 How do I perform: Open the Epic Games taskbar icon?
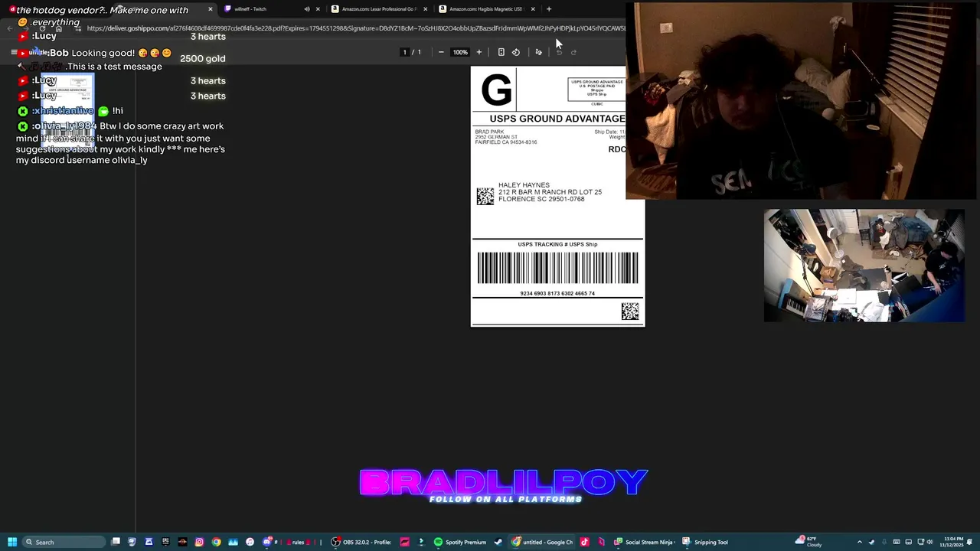pyautogui.click(x=165, y=542)
